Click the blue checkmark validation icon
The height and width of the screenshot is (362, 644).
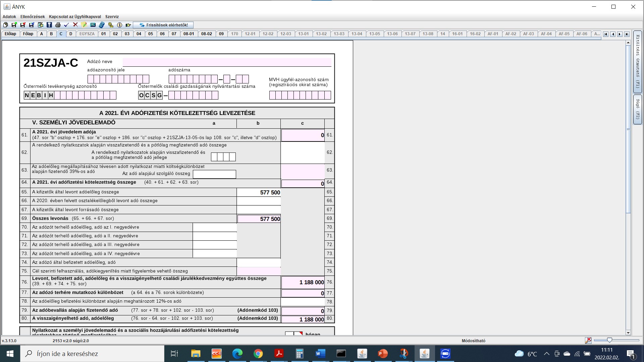tap(66, 25)
